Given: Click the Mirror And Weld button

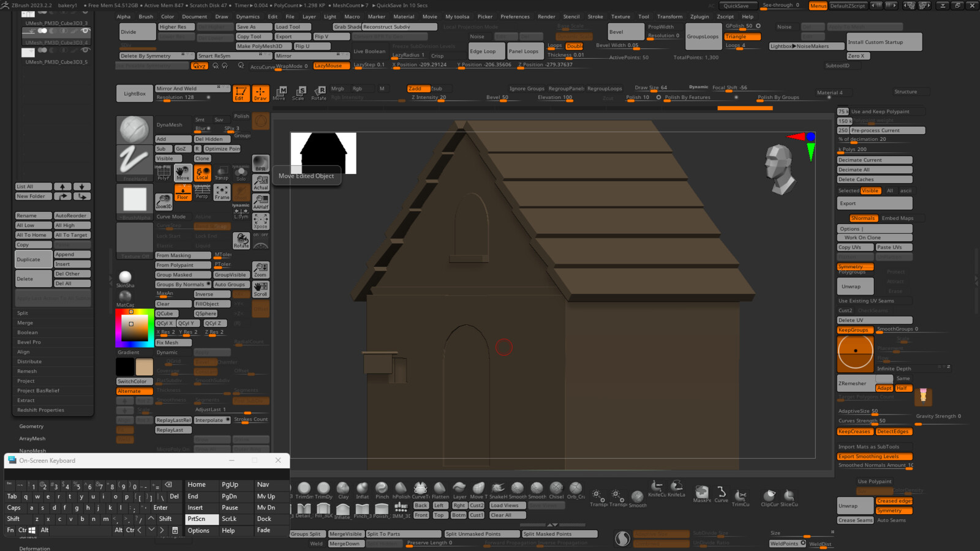Looking at the screenshot, I should [x=192, y=88].
